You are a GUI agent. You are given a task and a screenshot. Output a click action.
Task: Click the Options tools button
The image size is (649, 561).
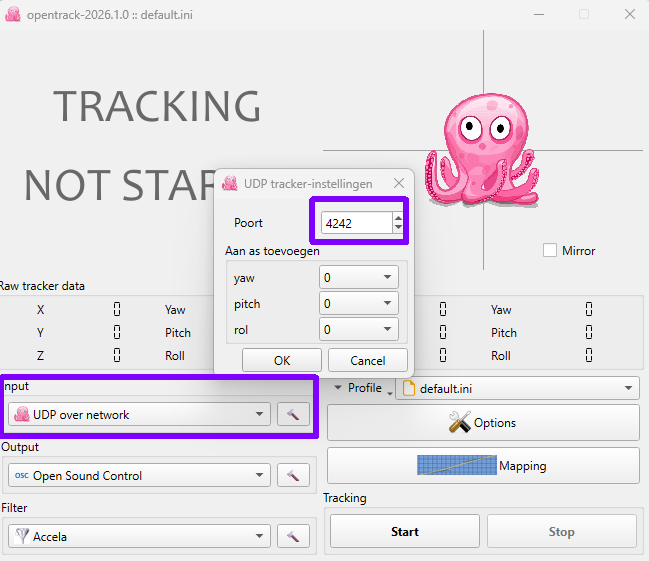483,423
